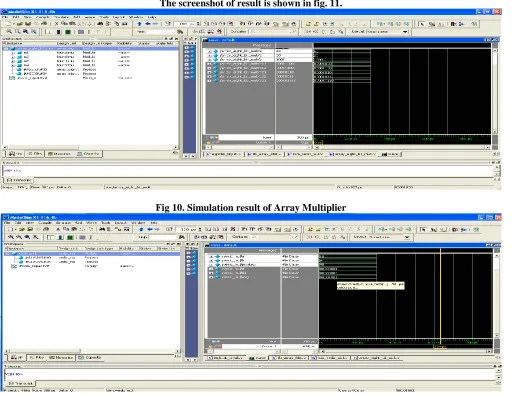Click green layout icon in upper window toolbar
This screenshot has width=511, height=395.
tap(68, 32)
